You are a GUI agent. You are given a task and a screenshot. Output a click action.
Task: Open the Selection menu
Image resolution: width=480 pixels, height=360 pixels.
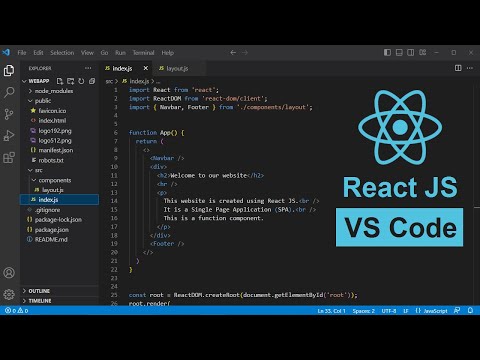point(62,53)
